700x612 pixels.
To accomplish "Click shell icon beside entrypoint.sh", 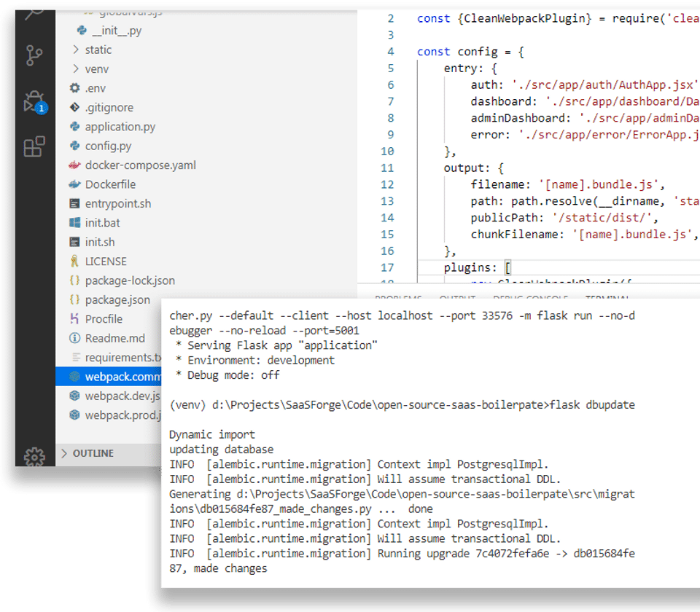I will coord(74,203).
